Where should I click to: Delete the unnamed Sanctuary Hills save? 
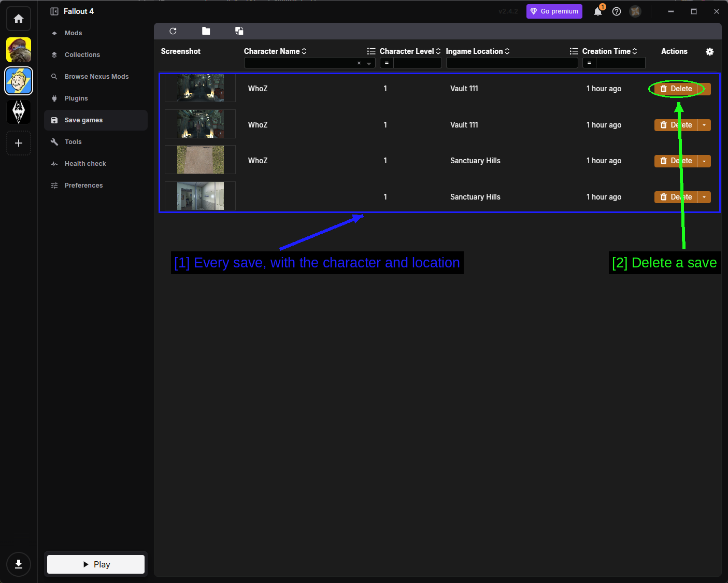pyautogui.click(x=676, y=197)
